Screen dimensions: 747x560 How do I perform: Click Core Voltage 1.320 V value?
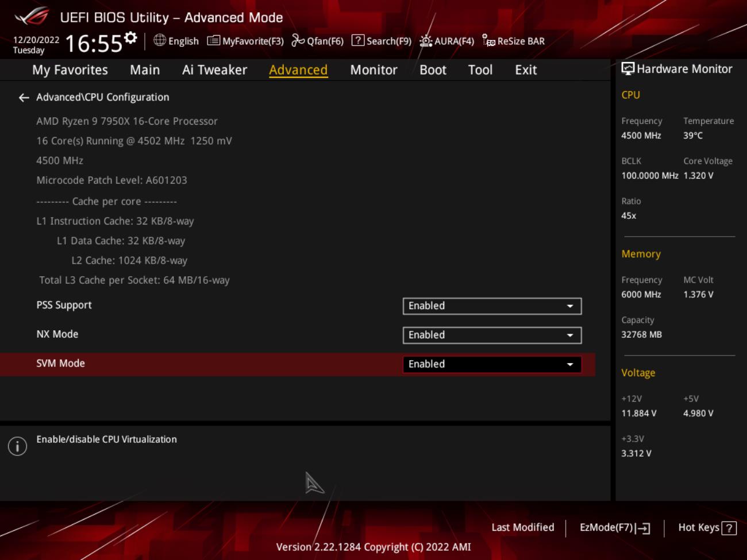tap(698, 176)
